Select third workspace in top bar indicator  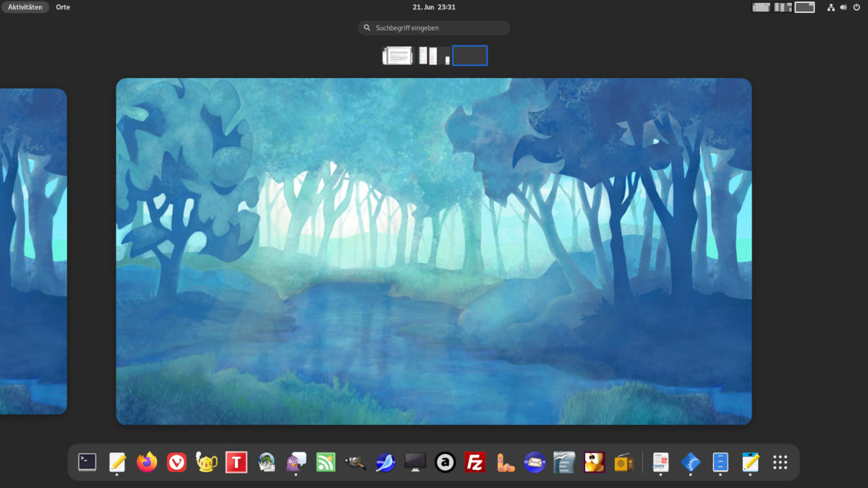804,7
